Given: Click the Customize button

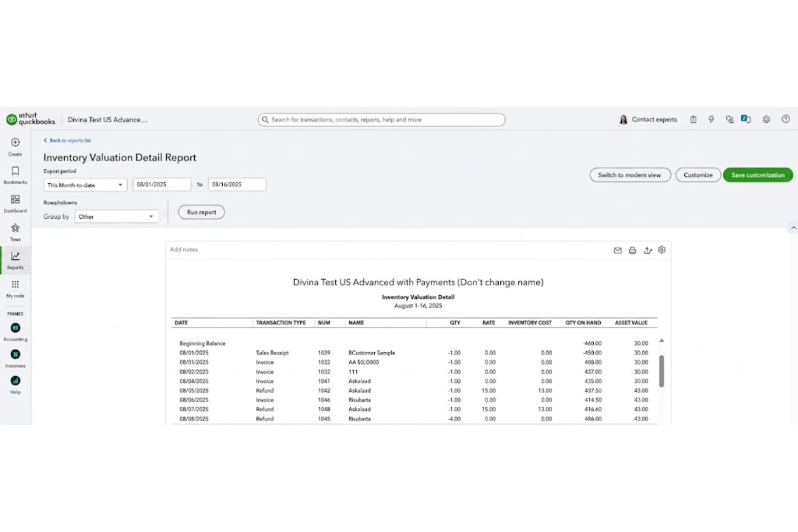Looking at the screenshot, I should click(x=698, y=175).
